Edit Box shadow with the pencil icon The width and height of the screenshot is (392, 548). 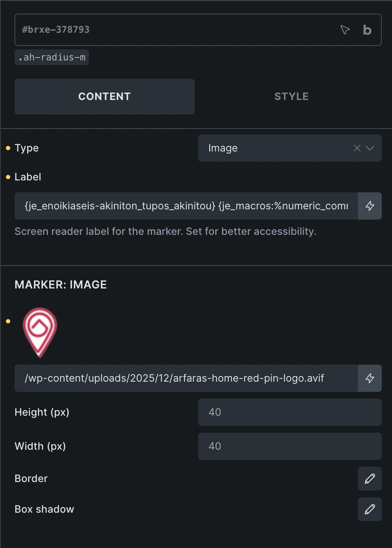(x=369, y=509)
